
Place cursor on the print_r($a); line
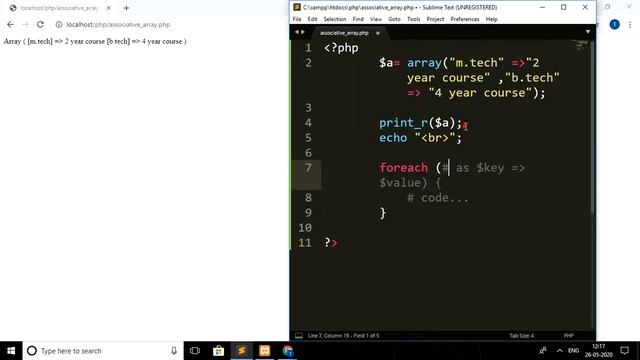click(x=420, y=123)
